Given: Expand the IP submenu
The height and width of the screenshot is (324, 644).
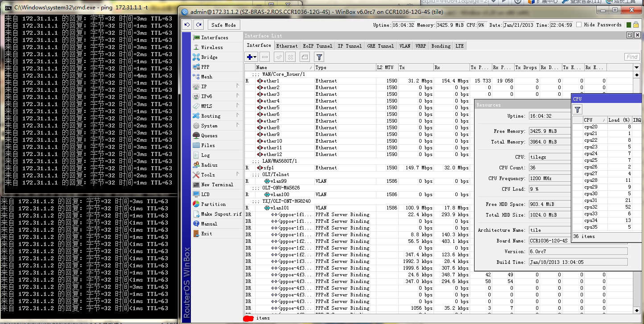Looking at the screenshot, I should click(217, 86).
